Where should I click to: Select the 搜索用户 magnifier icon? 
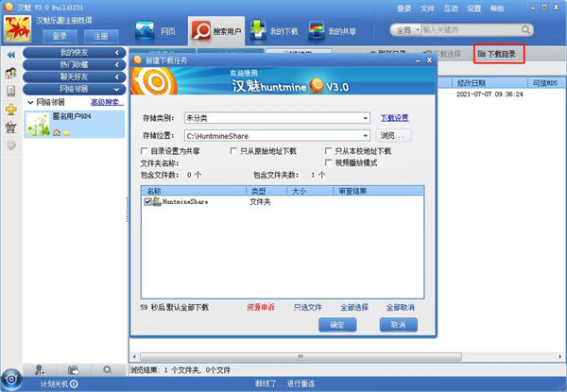(200, 30)
